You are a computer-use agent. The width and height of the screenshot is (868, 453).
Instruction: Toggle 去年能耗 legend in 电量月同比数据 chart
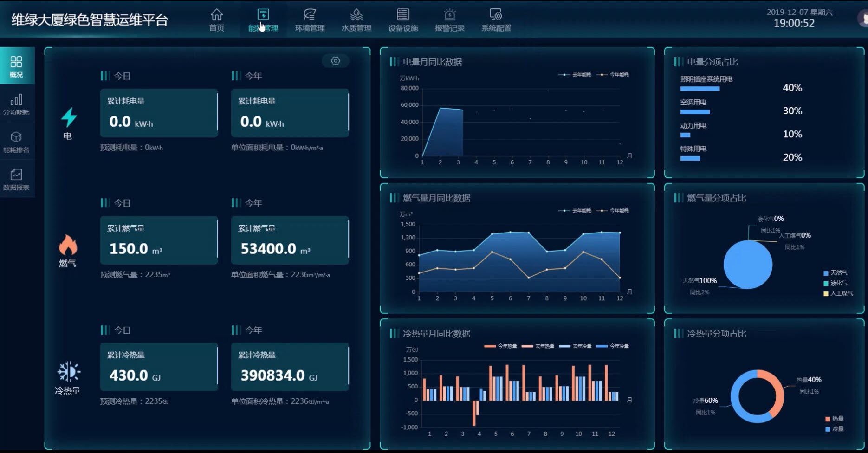pos(576,74)
